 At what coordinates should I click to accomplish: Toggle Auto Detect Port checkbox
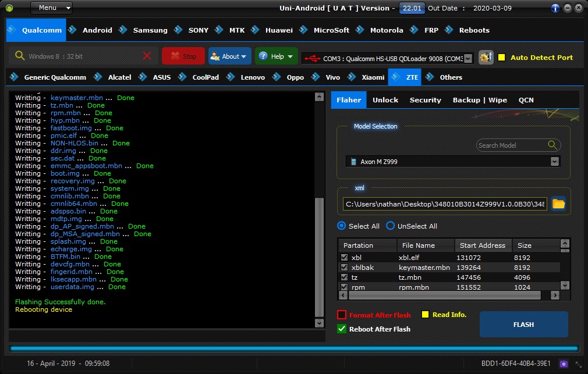[501, 58]
